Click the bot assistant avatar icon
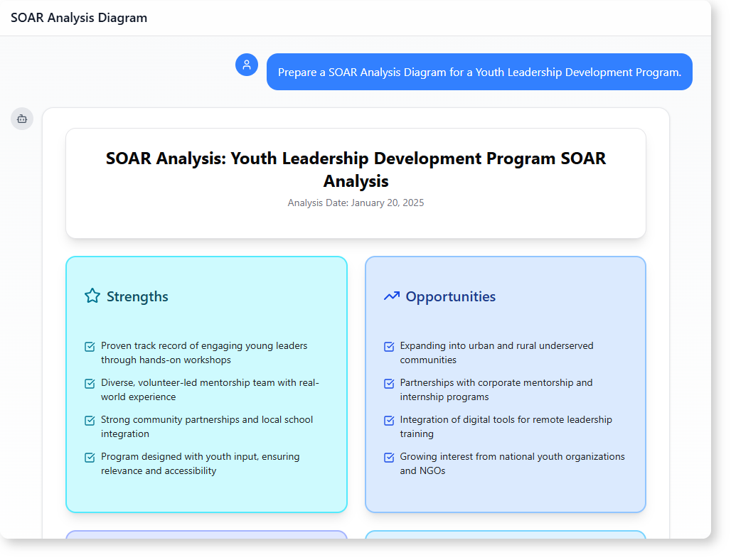This screenshot has height=560, width=731. (x=22, y=119)
